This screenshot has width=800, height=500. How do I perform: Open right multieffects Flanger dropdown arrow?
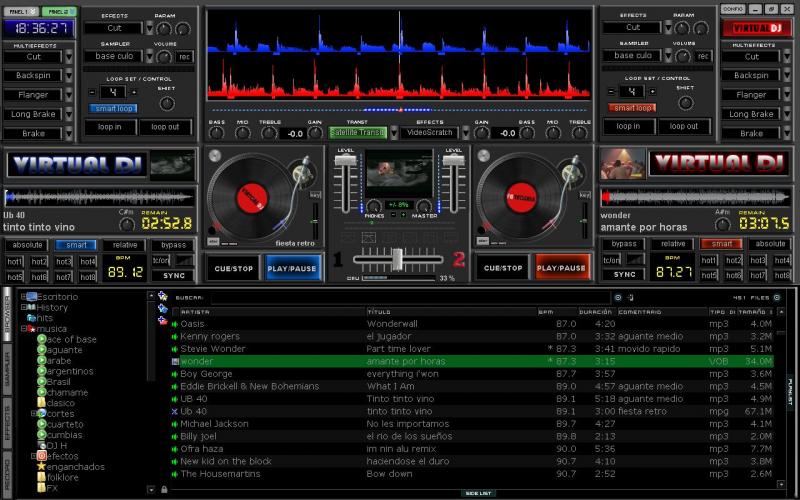click(x=788, y=94)
